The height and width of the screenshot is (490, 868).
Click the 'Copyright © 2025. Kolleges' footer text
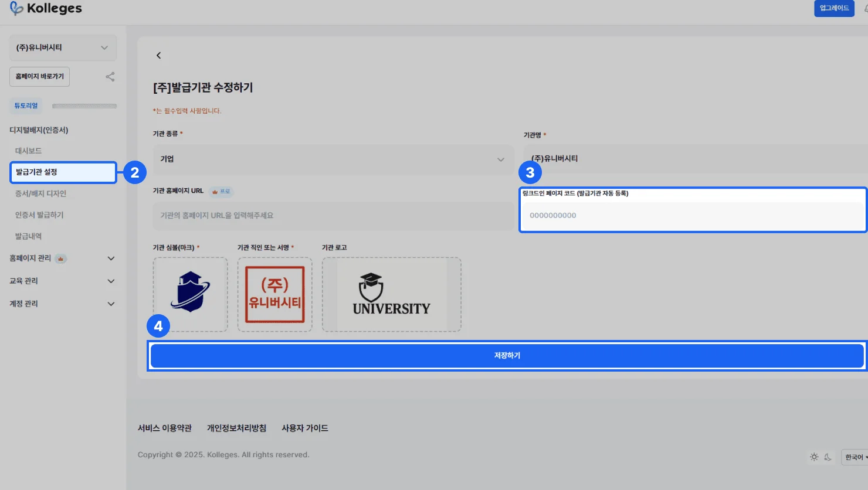223,455
